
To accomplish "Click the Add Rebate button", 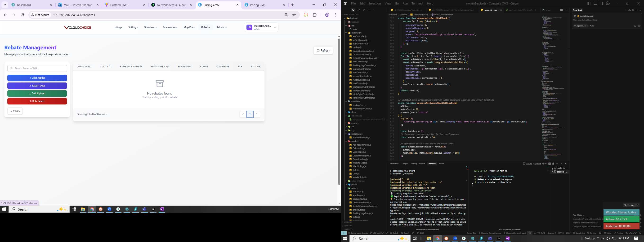I will pyautogui.click(x=37, y=78).
